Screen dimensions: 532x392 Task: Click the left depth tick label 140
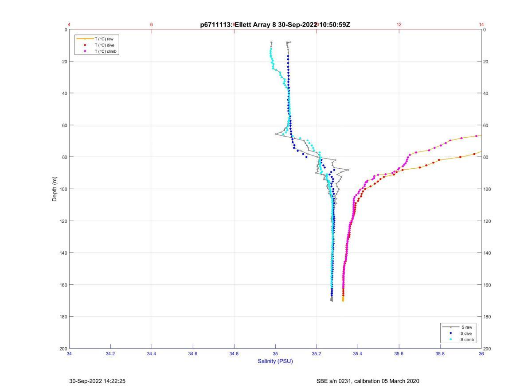[63, 253]
